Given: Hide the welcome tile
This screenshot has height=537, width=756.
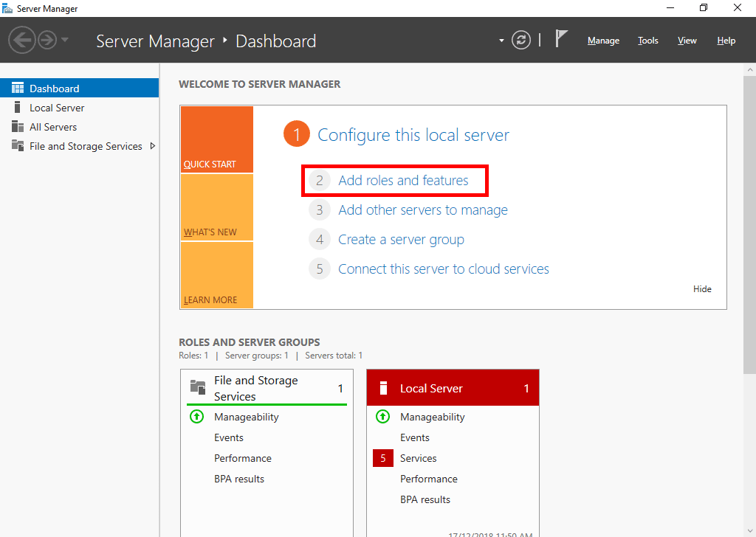Looking at the screenshot, I should pos(702,288).
